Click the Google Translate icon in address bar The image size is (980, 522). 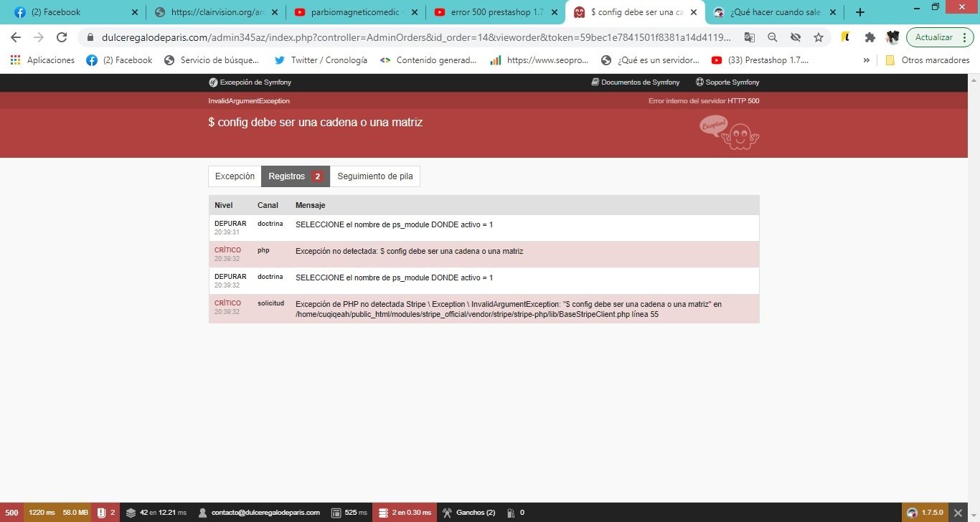(749, 37)
